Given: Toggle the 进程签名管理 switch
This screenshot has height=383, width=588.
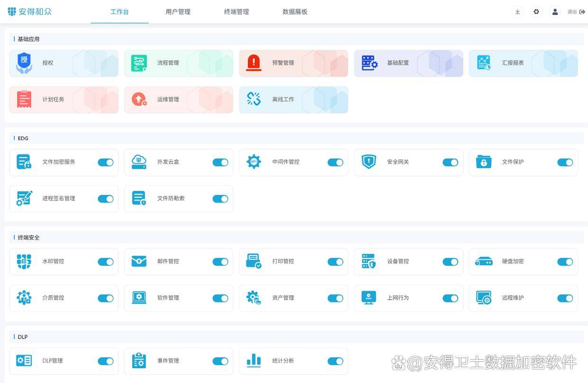Looking at the screenshot, I should click(106, 199).
